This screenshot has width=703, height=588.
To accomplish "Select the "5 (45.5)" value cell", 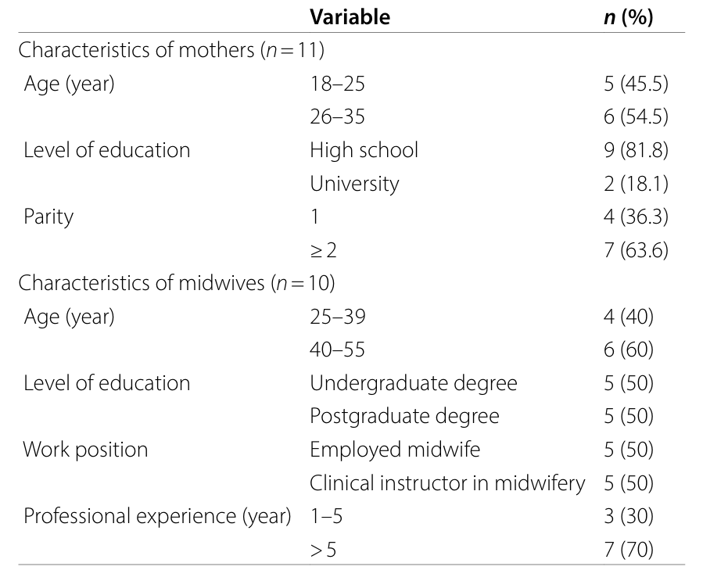I will (636, 84).
